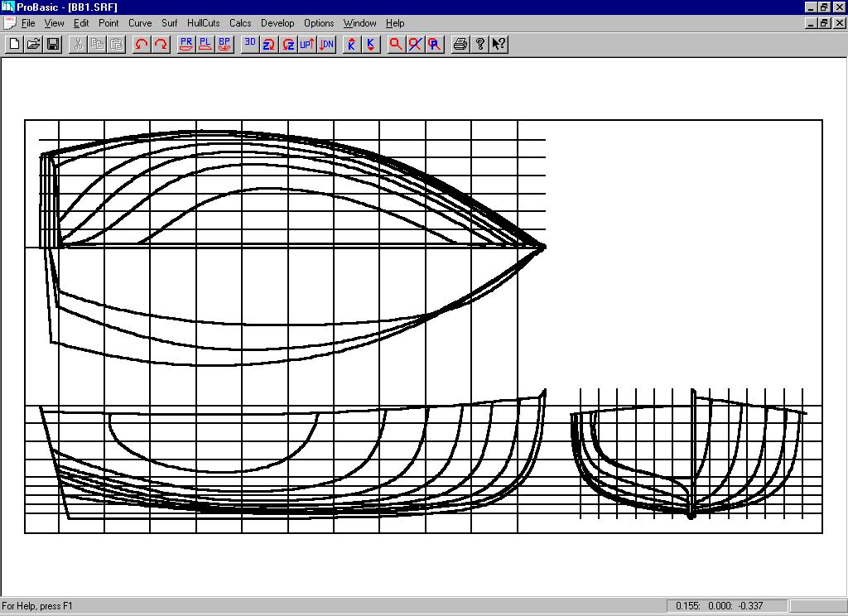The image size is (848, 616).
Task: Click the UP arrow rotate icon
Action: 307,45
